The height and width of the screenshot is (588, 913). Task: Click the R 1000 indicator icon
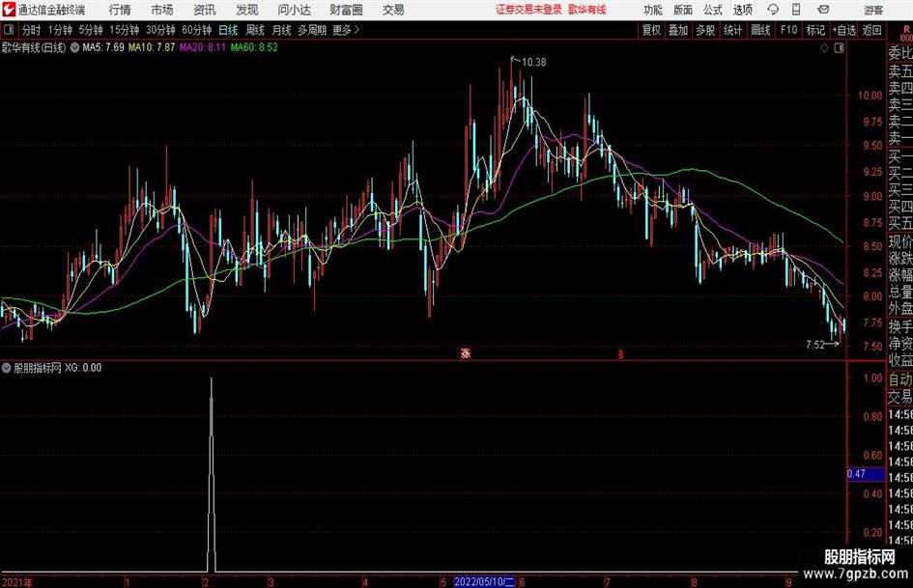[x=906, y=33]
